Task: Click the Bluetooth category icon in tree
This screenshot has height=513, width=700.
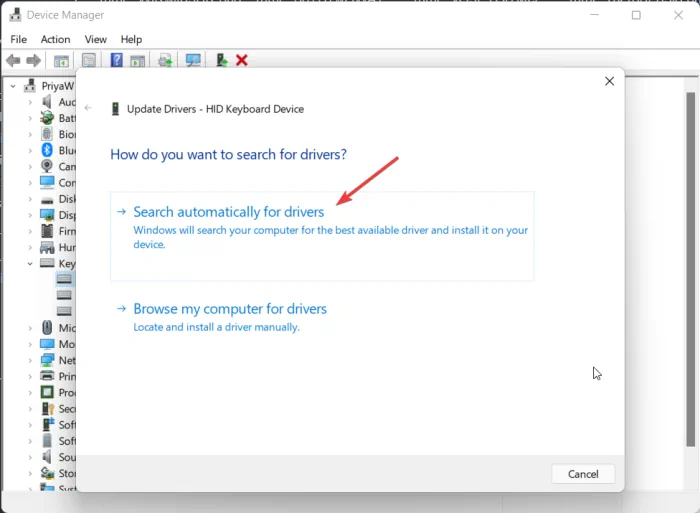Action: [47, 150]
